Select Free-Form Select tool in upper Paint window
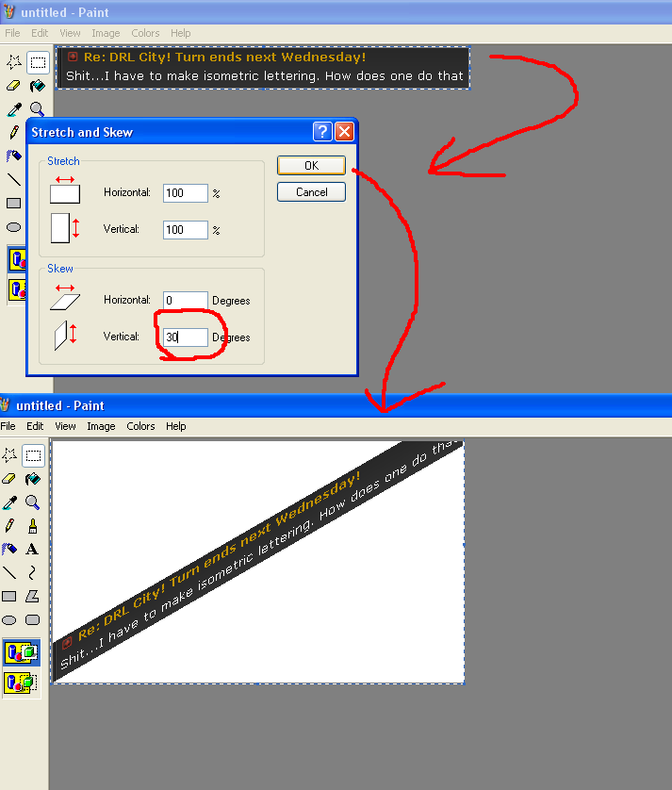This screenshot has width=672, height=790. [14, 62]
